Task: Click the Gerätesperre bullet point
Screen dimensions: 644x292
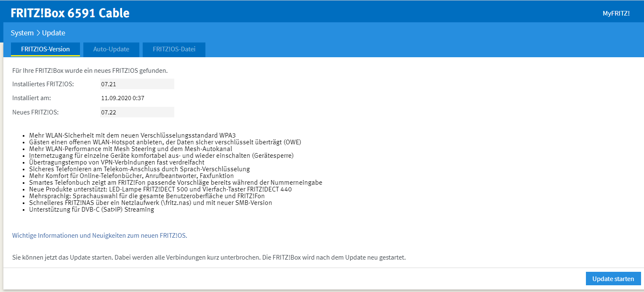Action: tap(161, 156)
